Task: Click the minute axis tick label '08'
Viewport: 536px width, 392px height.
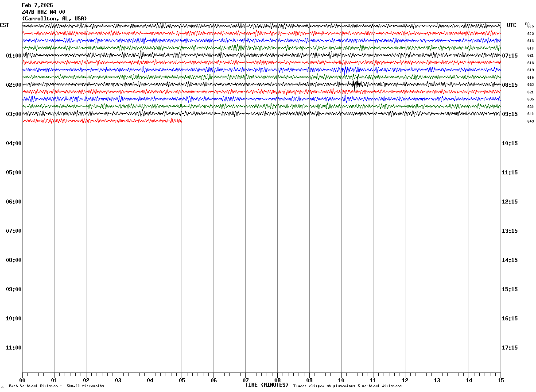Action: point(277,380)
